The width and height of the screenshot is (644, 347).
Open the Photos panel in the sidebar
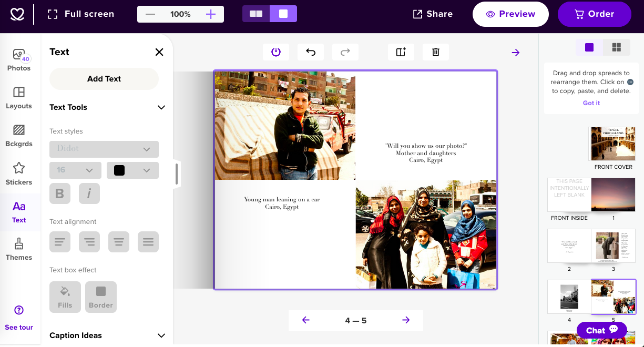(x=19, y=60)
